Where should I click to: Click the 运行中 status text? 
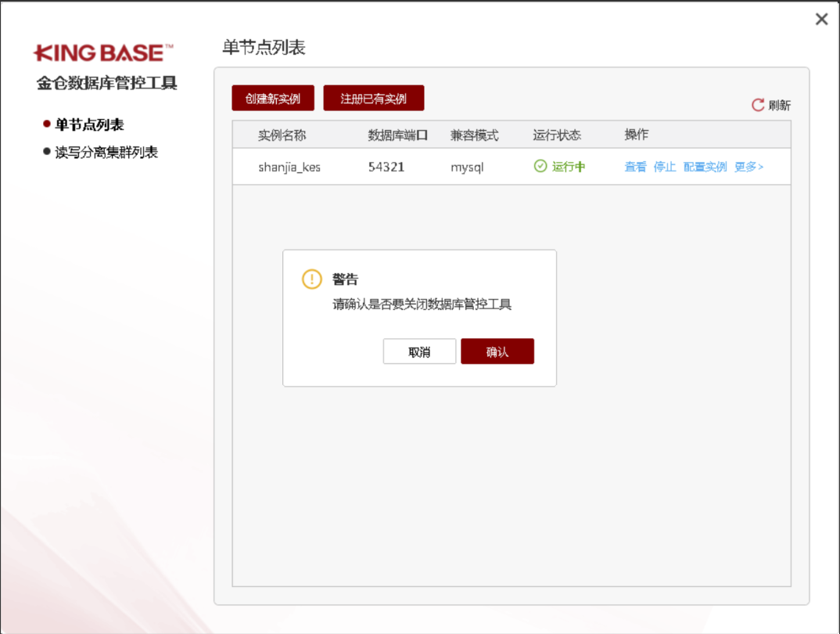569,167
